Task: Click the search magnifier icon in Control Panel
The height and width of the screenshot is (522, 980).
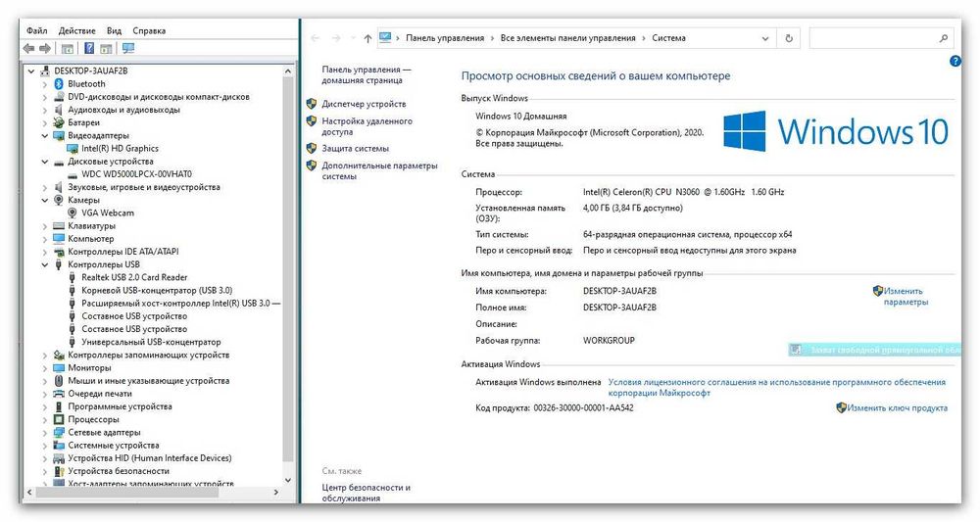Action: [x=944, y=38]
